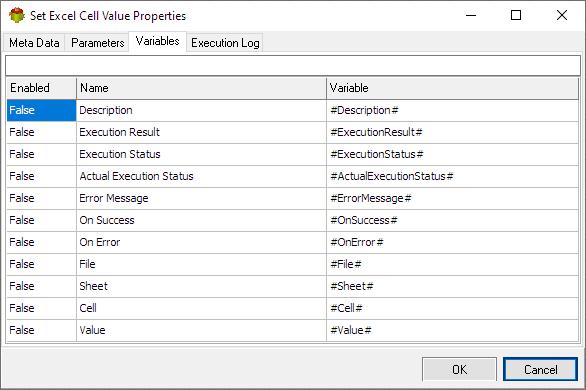The image size is (586, 390).
Task: Confirm with the OK button
Action: pos(459,369)
